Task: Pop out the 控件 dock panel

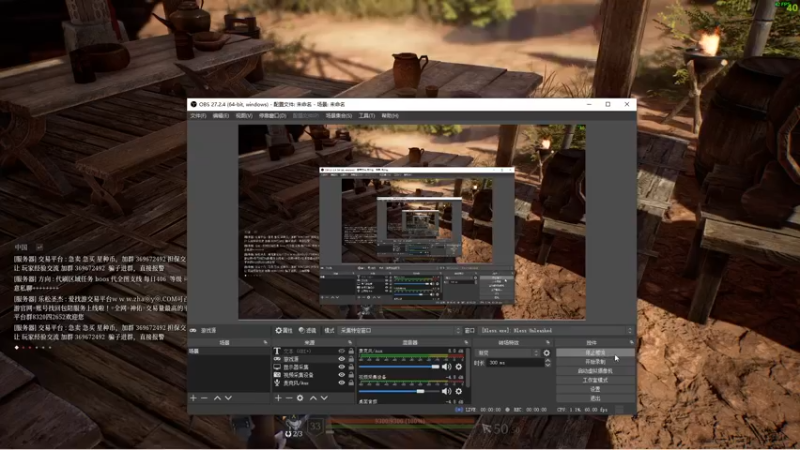Action: (632, 342)
